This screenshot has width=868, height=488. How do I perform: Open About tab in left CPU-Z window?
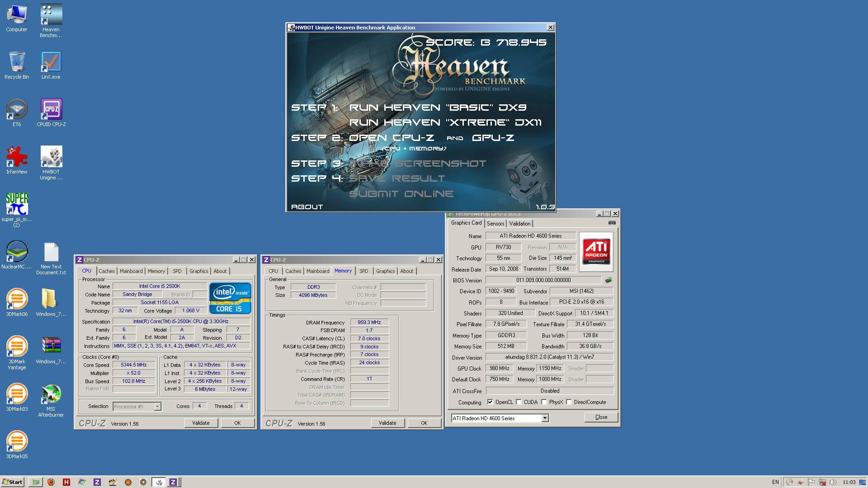coord(220,271)
